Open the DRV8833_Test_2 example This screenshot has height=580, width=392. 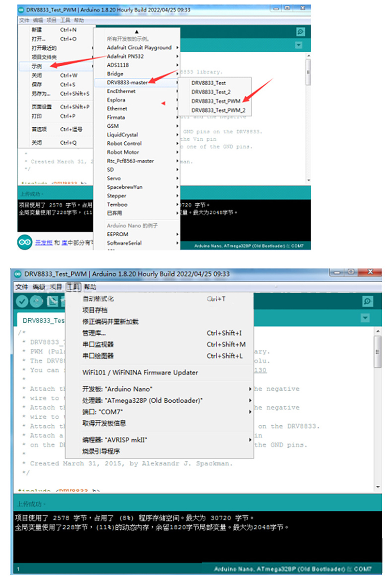(215, 92)
